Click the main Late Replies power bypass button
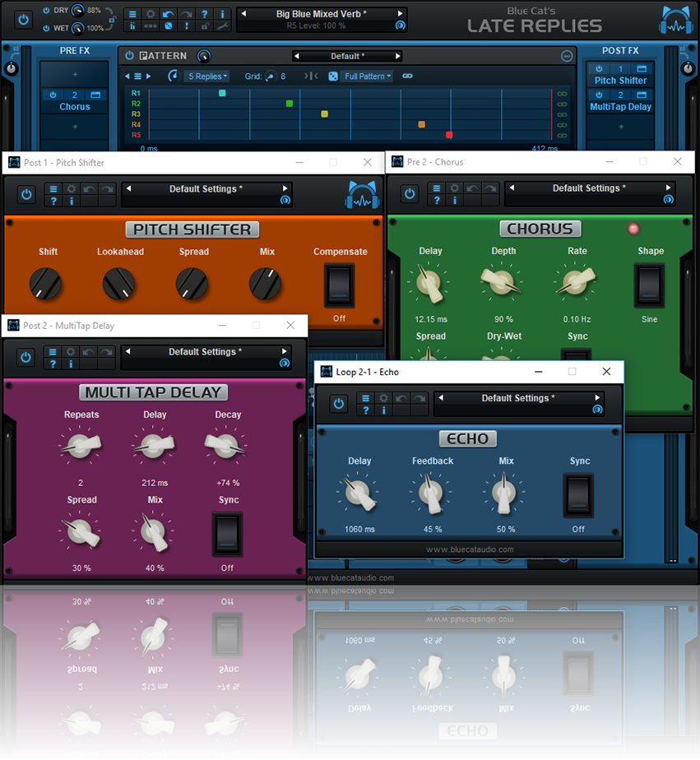The width and height of the screenshot is (700, 760). pos(23,19)
